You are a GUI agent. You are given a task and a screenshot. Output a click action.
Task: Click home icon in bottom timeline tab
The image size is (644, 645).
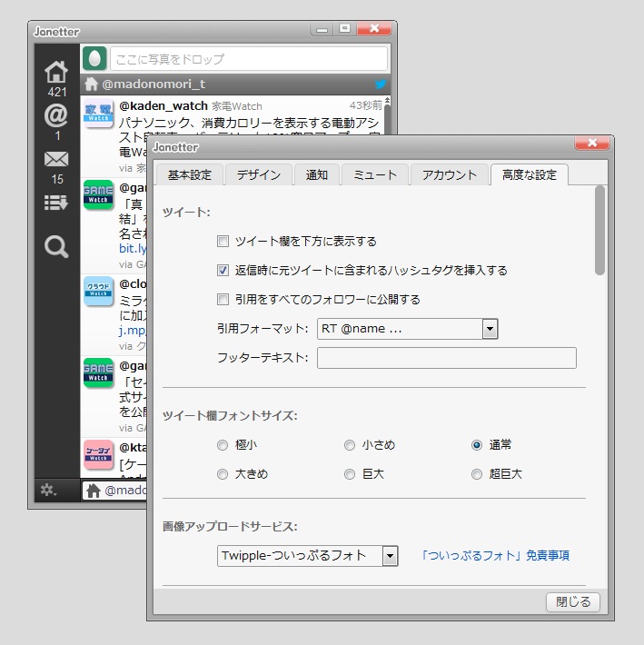(94, 491)
